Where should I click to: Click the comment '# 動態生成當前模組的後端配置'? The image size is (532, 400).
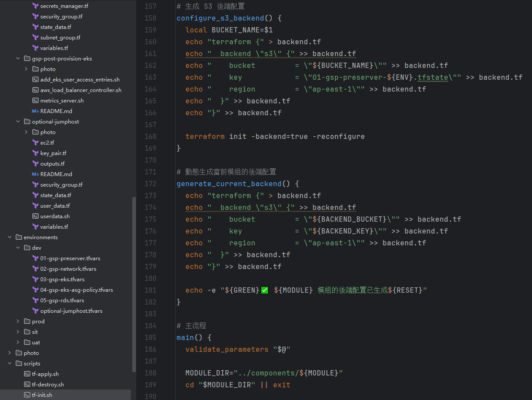coord(226,172)
